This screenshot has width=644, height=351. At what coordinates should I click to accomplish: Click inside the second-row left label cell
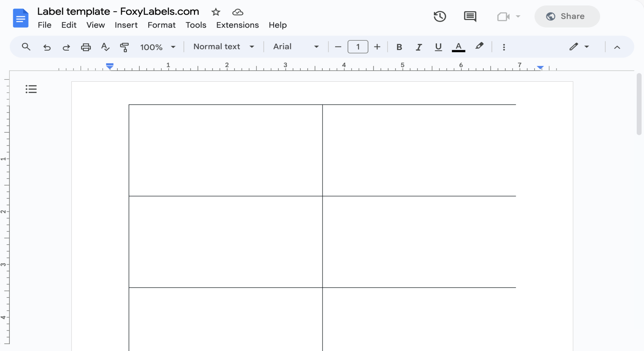coord(226,242)
